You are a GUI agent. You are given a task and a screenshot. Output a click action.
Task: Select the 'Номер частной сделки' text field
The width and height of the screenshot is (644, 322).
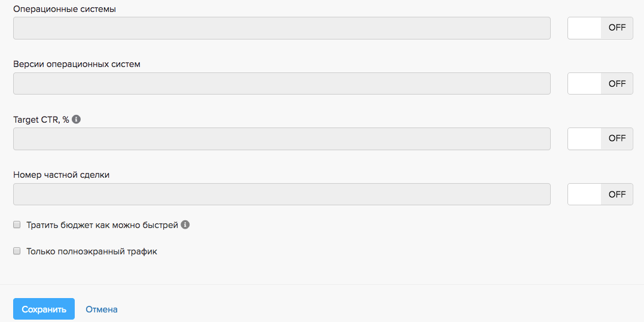(x=282, y=195)
